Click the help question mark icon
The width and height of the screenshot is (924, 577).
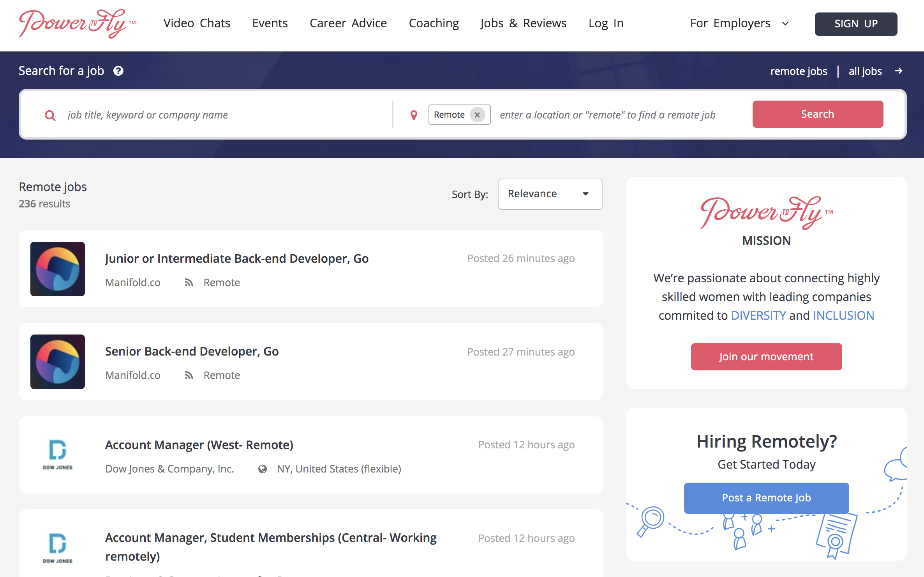point(118,71)
